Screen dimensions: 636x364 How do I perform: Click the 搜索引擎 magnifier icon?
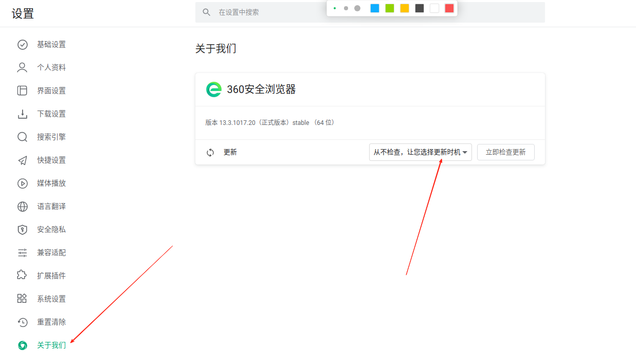tap(23, 137)
